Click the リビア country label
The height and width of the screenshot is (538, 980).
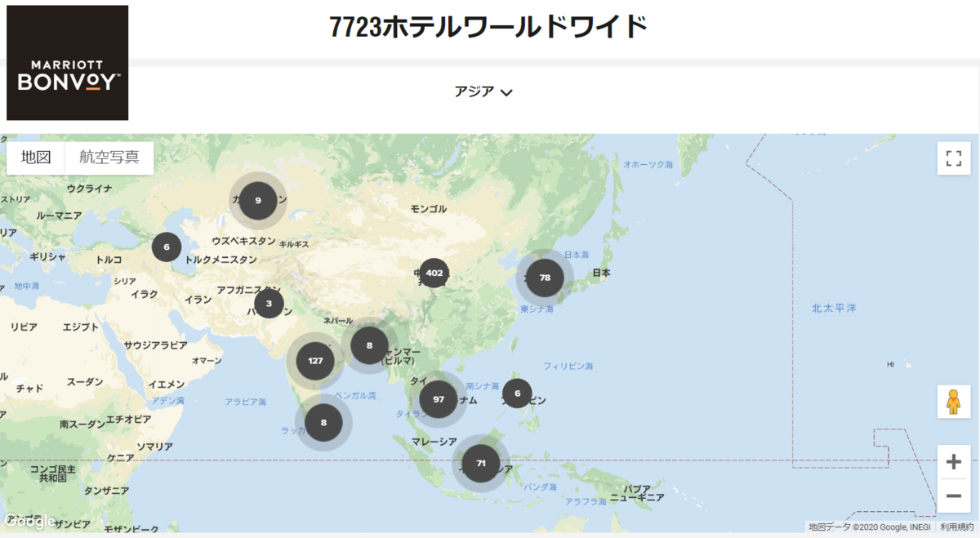point(24,327)
